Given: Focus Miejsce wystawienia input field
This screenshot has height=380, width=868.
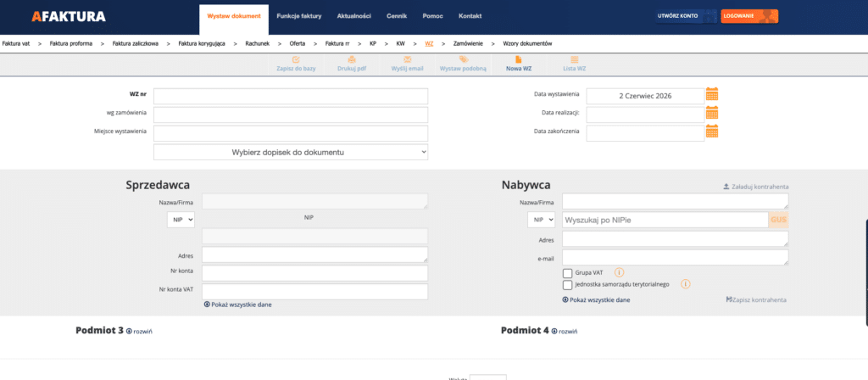Looking at the screenshot, I should (291, 133).
